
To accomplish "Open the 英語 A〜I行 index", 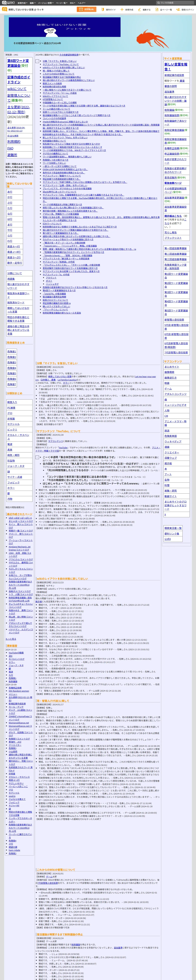I will (14, 246).
